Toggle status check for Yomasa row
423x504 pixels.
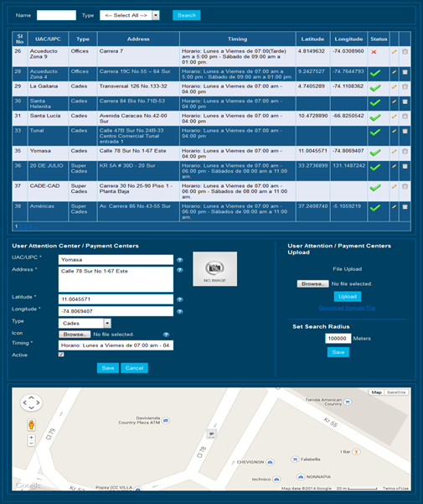pos(375,153)
